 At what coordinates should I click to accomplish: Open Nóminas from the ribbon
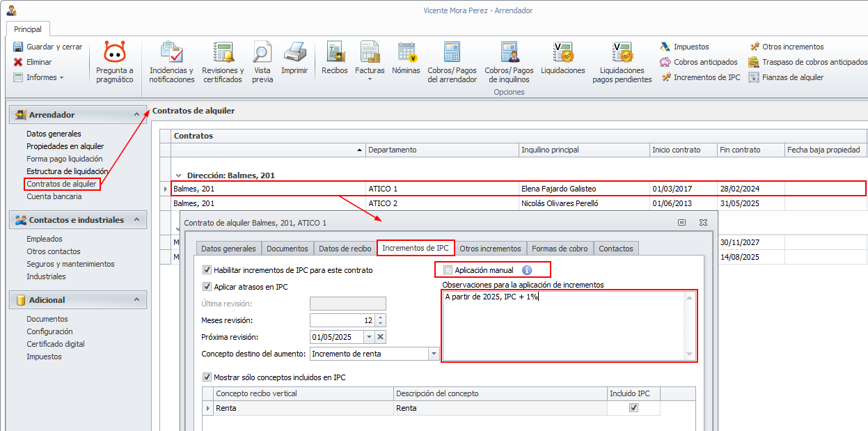406,53
